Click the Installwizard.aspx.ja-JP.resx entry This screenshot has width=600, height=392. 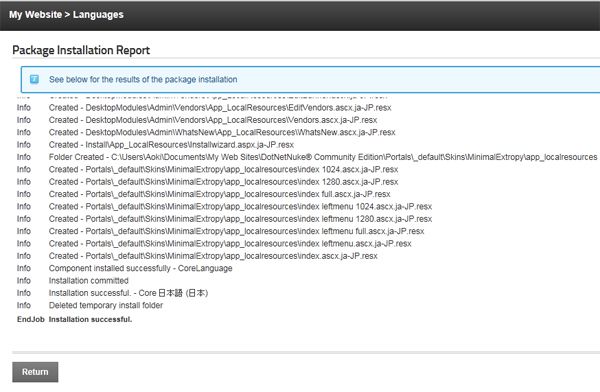[171, 145]
